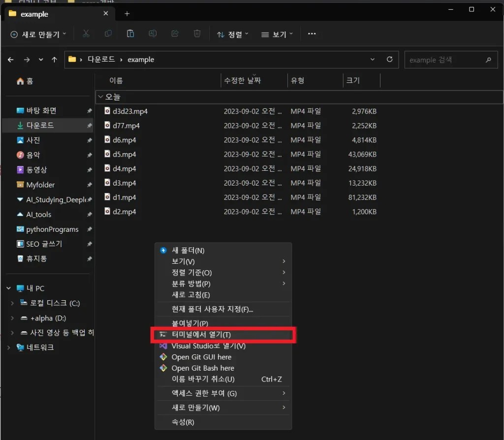
Task: Collapse the 내 PC tree section
Action: (7, 288)
